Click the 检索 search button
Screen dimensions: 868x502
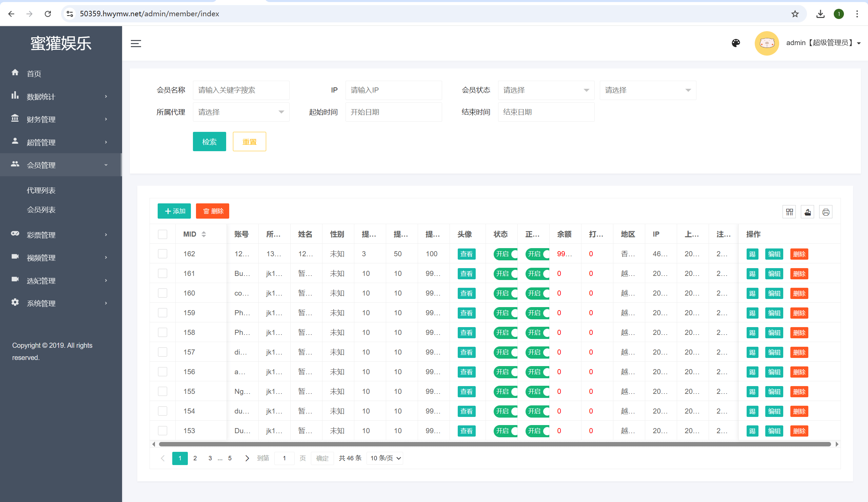210,141
